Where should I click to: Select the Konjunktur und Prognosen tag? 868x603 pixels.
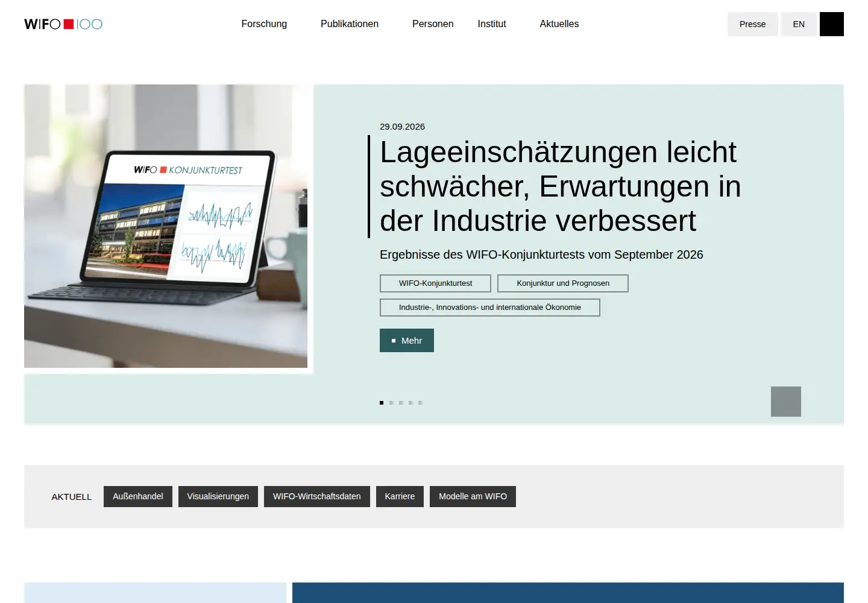[563, 283]
